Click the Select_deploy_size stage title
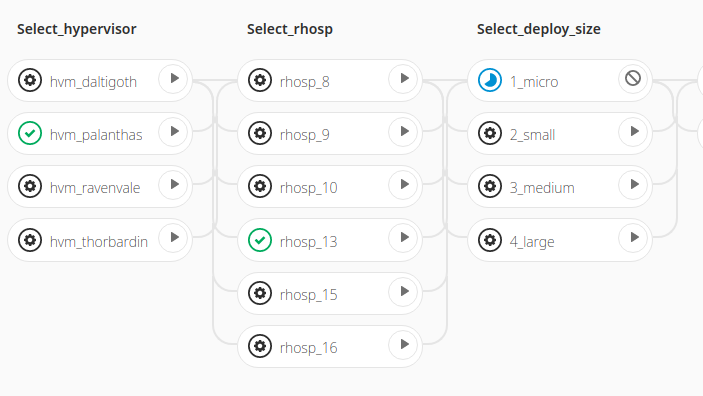Image resolution: width=703 pixels, height=396 pixels. click(x=538, y=29)
